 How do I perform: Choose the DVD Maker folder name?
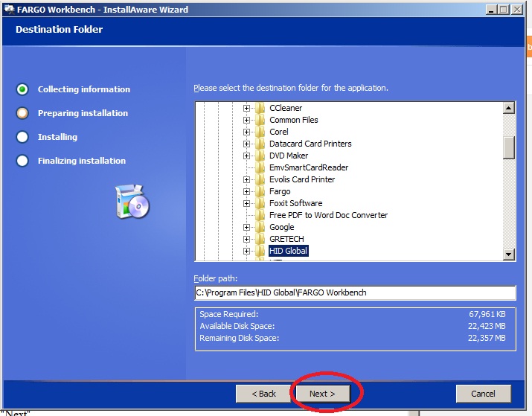point(289,156)
